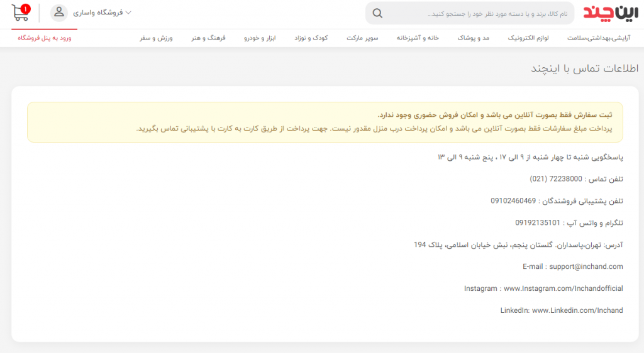Open the LinkedIn Inchand link

coord(577,310)
